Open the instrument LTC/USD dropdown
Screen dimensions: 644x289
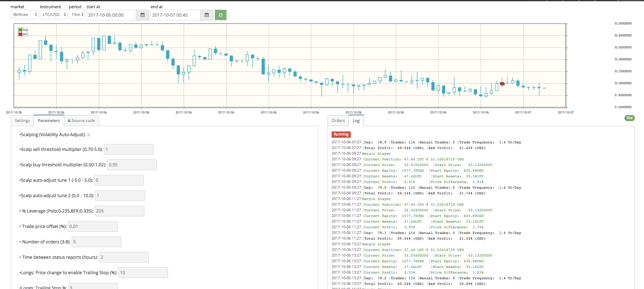[53, 15]
